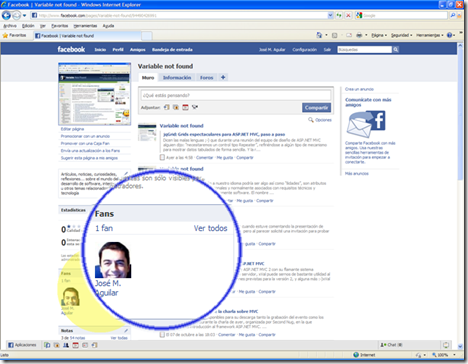Click the two-people icon in bottom bar
This screenshot has height=364, width=468.
[x=66, y=345]
